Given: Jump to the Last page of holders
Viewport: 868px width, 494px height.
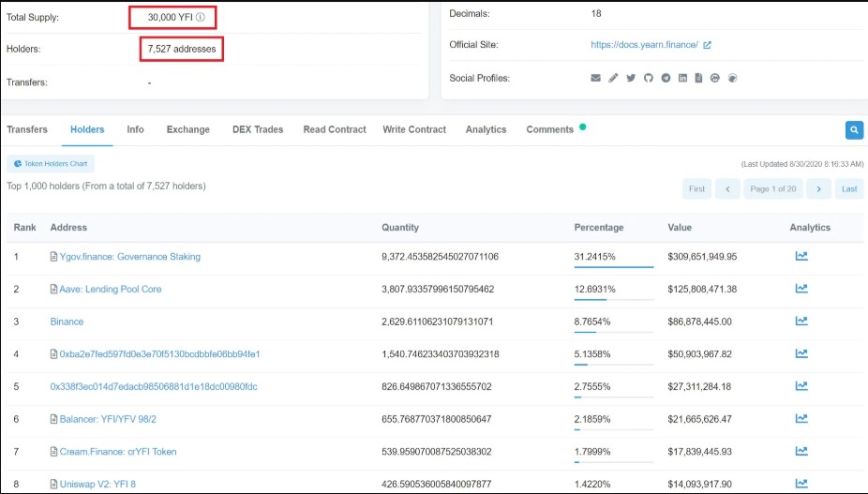Looking at the screenshot, I should pyautogui.click(x=849, y=188).
